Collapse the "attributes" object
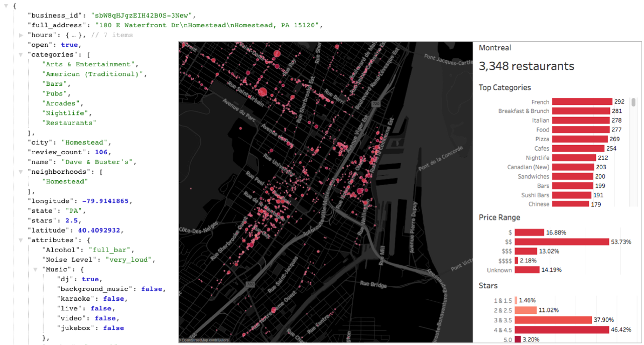Image resolution: width=644 pixels, height=345 pixels. (21, 241)
